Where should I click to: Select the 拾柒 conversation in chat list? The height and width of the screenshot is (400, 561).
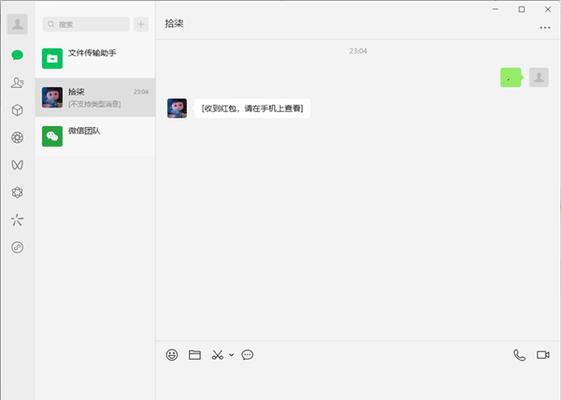pos(95,97)
